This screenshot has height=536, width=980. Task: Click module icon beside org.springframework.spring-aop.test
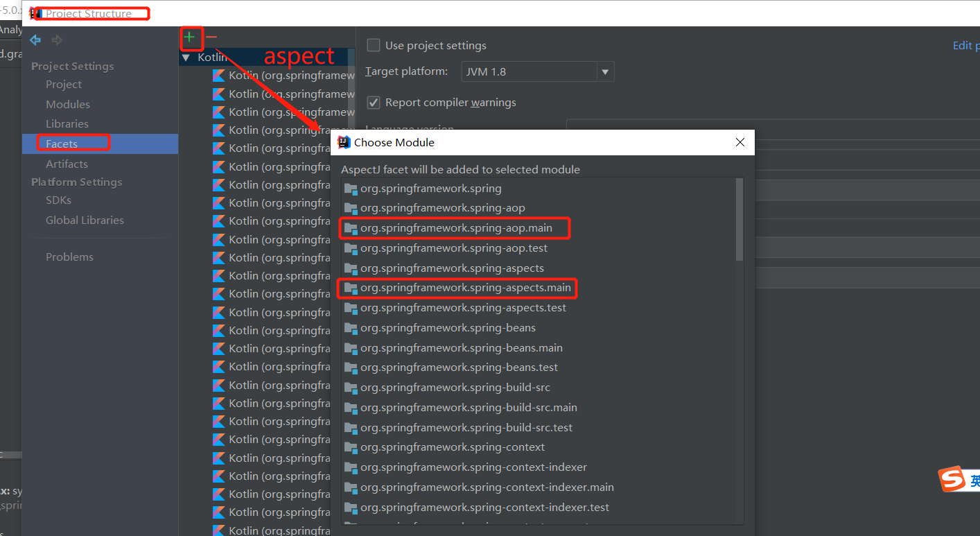coord(351,248)
